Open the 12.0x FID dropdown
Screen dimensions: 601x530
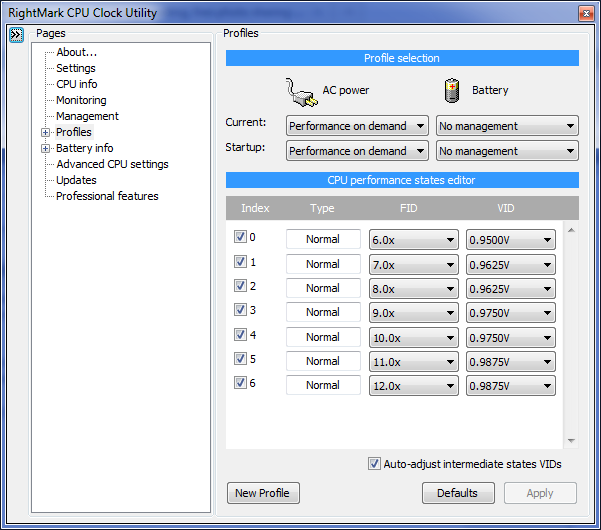click(414, 386)
